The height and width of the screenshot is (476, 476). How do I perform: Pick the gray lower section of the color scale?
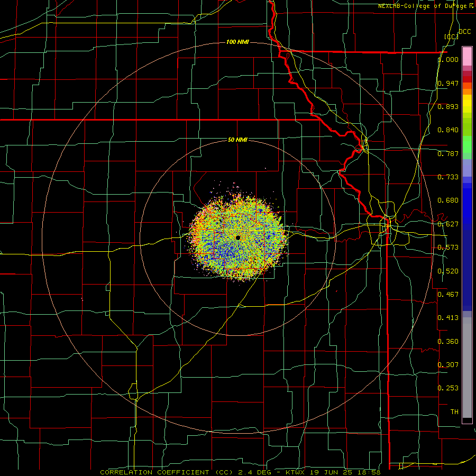point(467,368)
